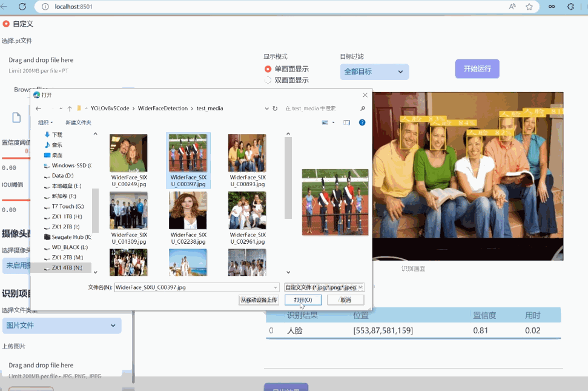Select thumbnail WiderFace_SIXU_C02238.jpg
The width and height of the screenshot is (588, 391).
tap(188, 210)
